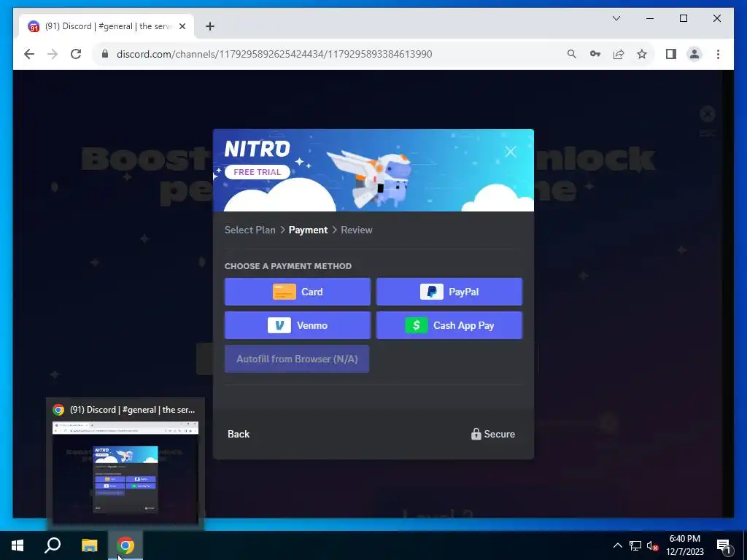Go Back in the Nitro dialog
747x560 pixels.
[239, 434]
